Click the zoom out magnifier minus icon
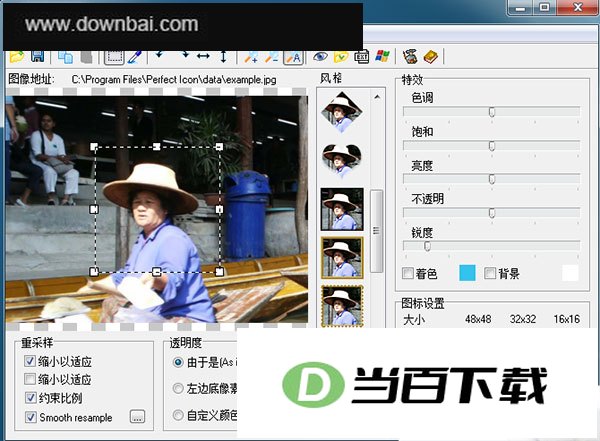600x441 pixels. (x=272, y=57)
